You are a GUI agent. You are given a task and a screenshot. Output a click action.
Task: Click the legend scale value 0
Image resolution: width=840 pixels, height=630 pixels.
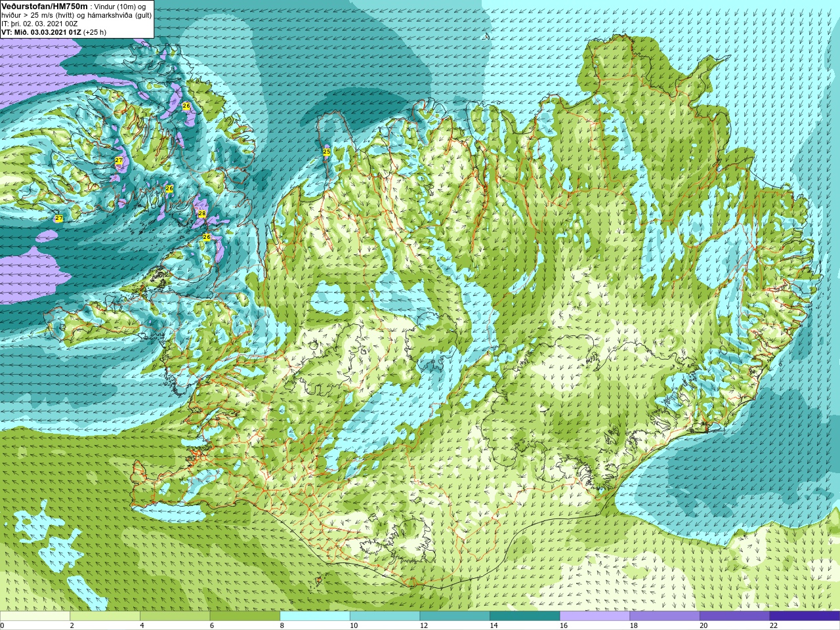[3, 625]
